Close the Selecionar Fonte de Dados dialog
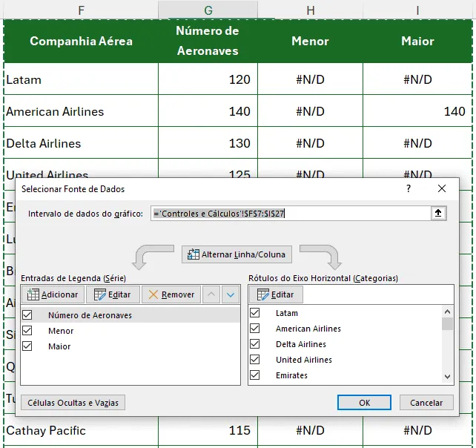Screen dimensions: 476x448 [442, 188]
